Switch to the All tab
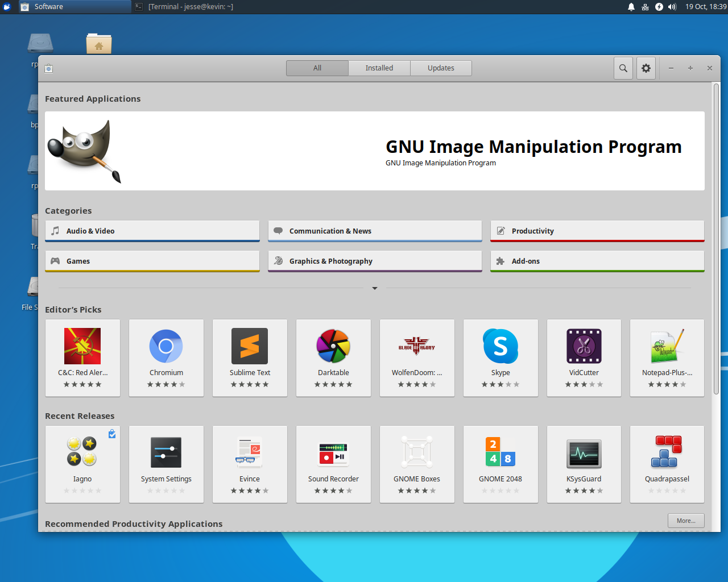 coord(317,68)
